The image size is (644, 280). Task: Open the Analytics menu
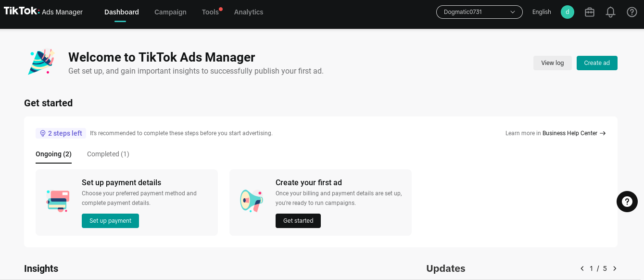249,12
